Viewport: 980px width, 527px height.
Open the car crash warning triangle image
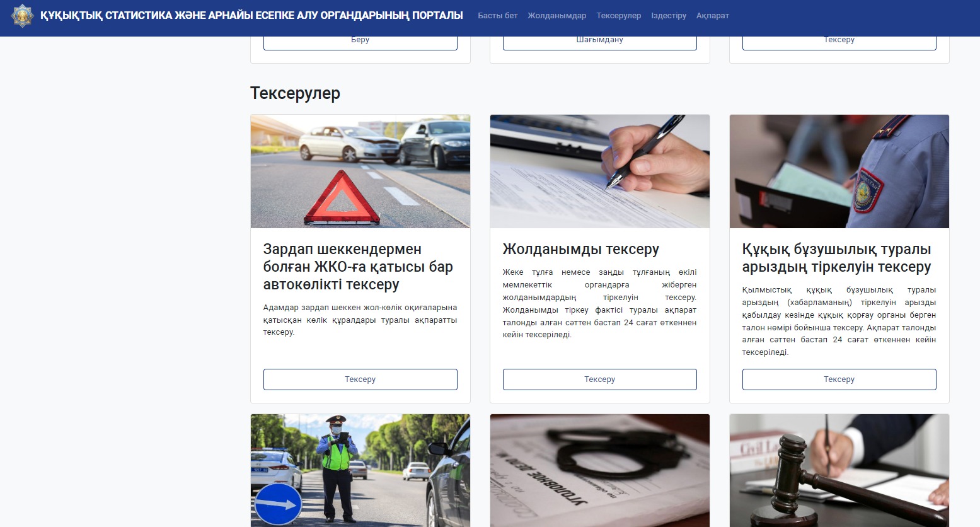pyautogui.click(x=360, y=171)
